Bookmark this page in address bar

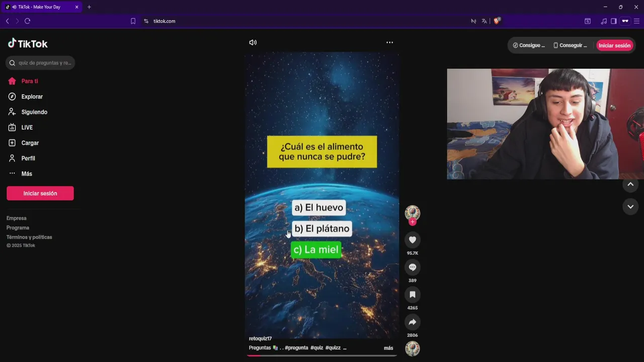133,21
